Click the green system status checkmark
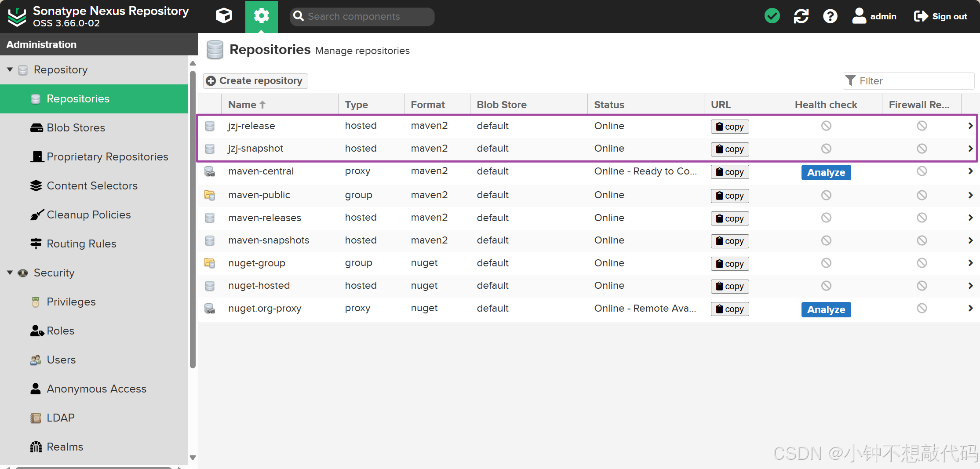 tap(772, 16)
